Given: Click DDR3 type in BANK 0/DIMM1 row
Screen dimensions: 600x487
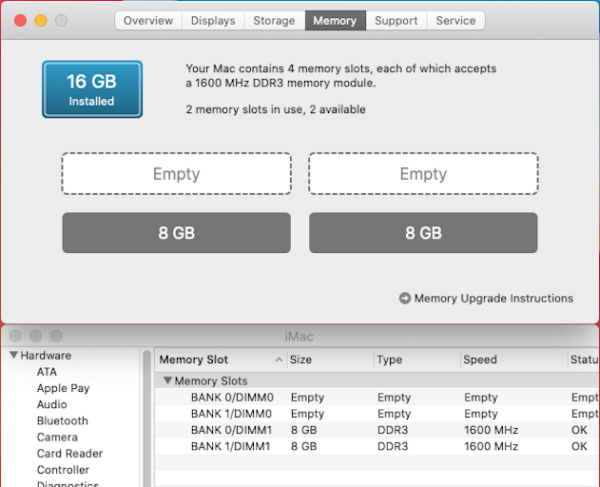Looking at the screenshot, I should [x=393, y=430].
